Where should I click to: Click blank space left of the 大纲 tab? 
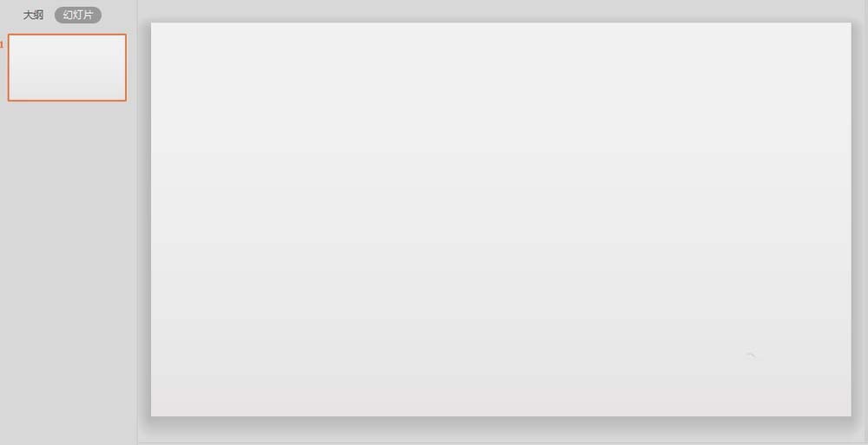point(11,15)
